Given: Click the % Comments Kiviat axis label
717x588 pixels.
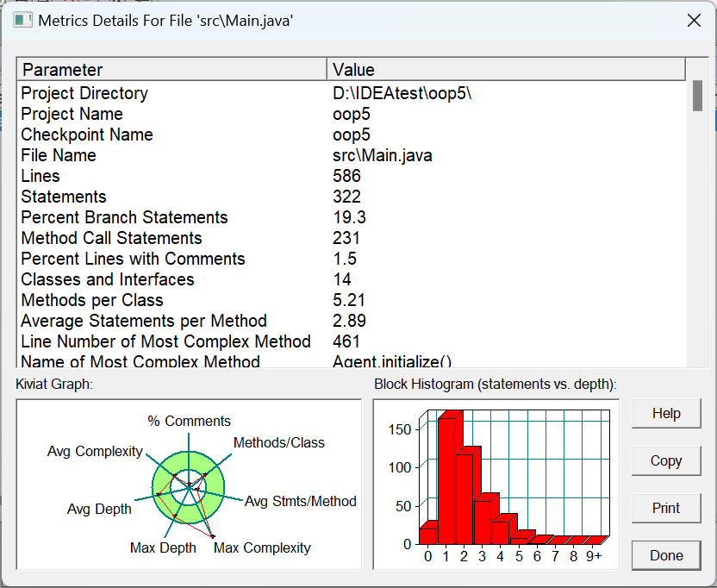Looking at the screenshot, I should click(189, 421).
